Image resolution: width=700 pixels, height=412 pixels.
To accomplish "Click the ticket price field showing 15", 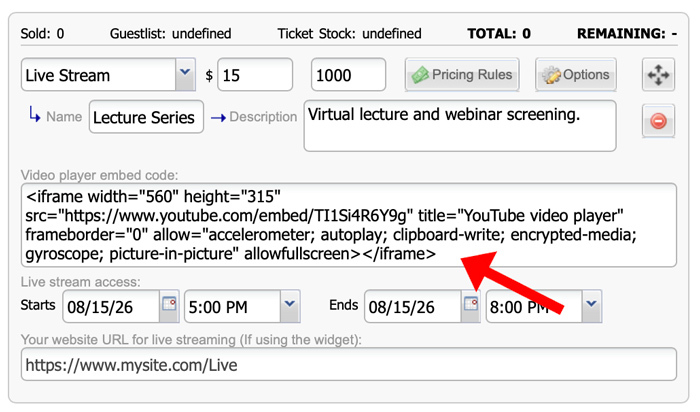I will pyautogui.click(x=255, y=75).
